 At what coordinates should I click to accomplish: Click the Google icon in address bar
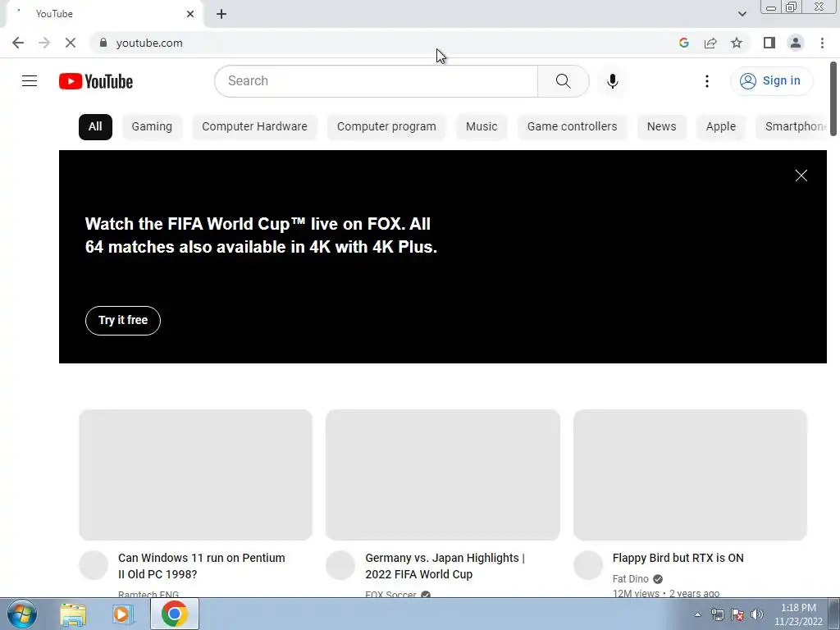(x=683, y=43)
